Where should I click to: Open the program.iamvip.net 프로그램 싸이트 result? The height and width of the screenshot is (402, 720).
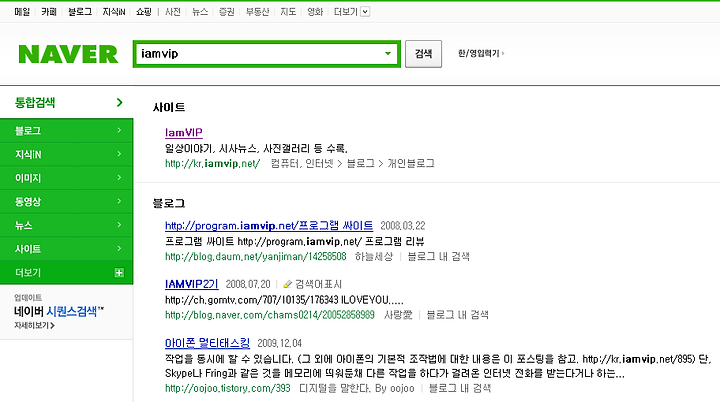click(269, 226)
